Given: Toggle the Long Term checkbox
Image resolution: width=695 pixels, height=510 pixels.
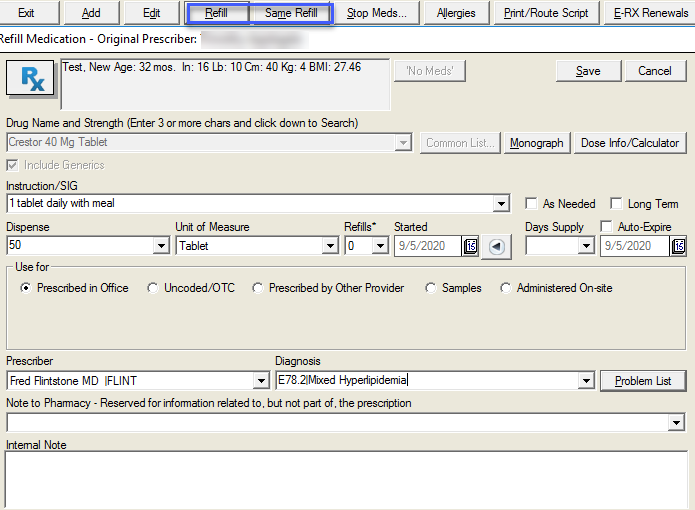Looking at the screenshot, I should pos(617,203).
